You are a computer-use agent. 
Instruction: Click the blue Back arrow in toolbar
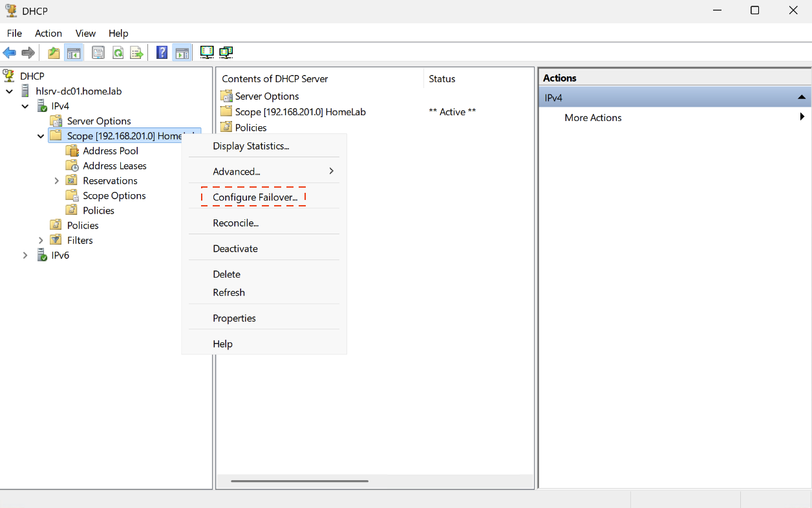[x=9, y=53]
